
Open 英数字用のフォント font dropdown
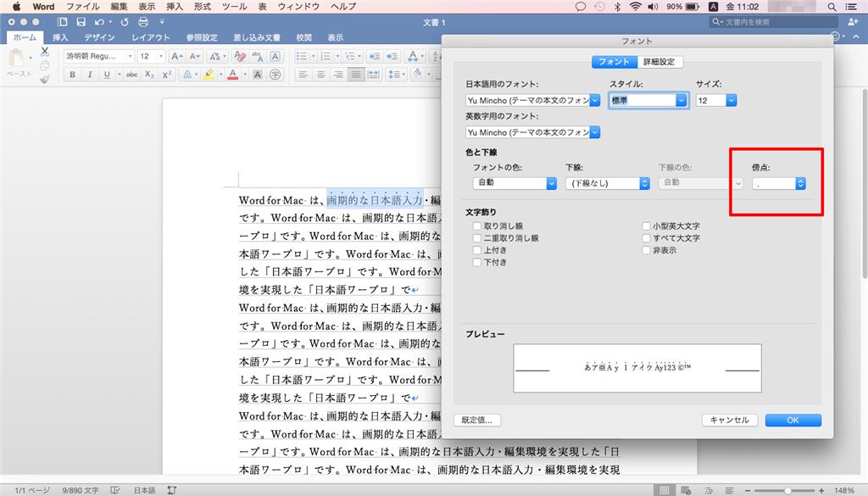(x=595, y=132)
